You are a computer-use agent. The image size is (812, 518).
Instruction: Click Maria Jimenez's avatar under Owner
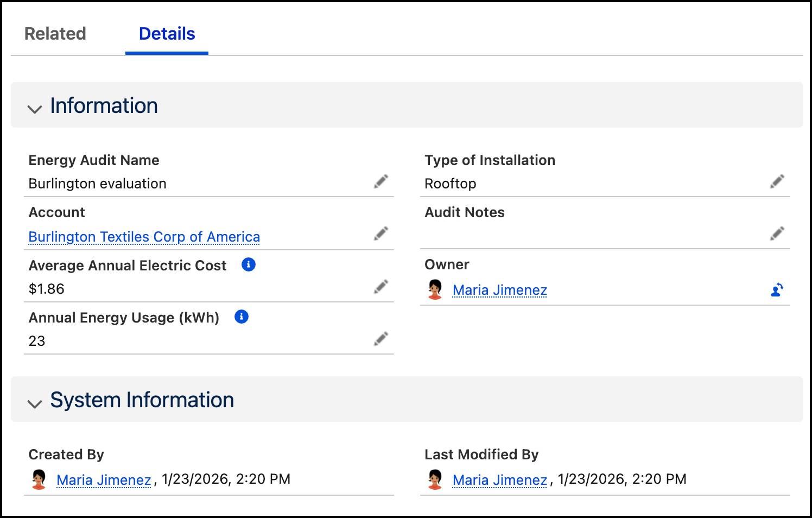point(436,289)
